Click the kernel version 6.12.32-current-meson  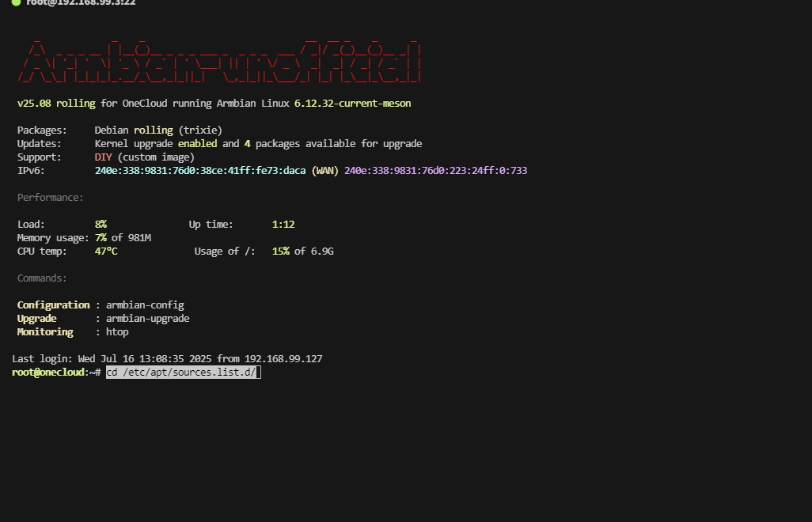tap(352, 103)
